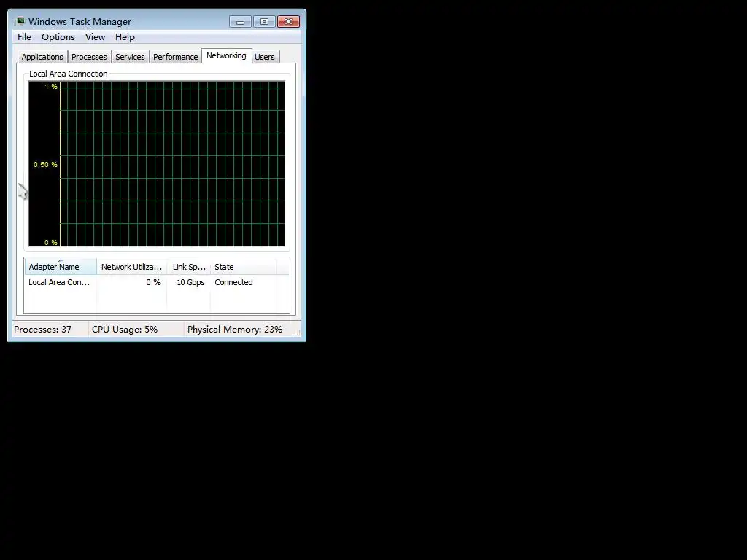This screenshot has height=560, width=747.
Task: Open the Options menu
Action: [x=58, y=37]
